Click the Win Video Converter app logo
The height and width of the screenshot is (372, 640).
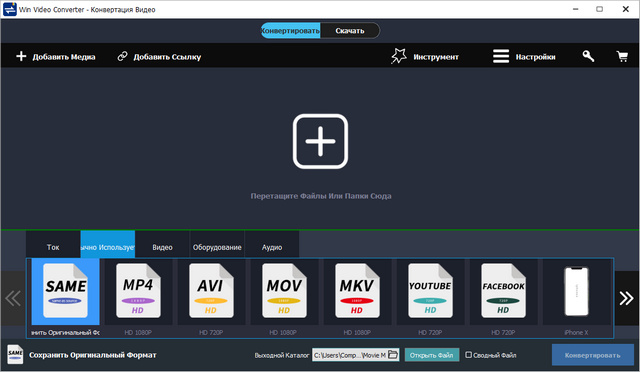pos(10,9)
